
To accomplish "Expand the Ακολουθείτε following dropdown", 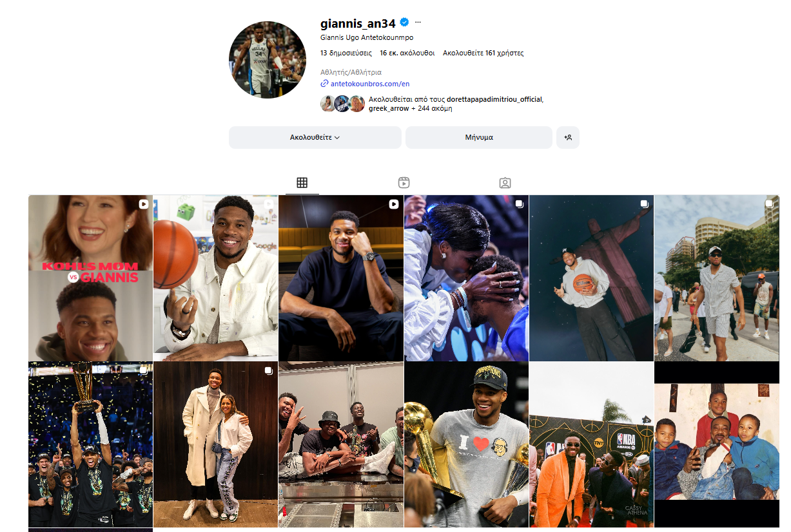I will tap(315, 137).
